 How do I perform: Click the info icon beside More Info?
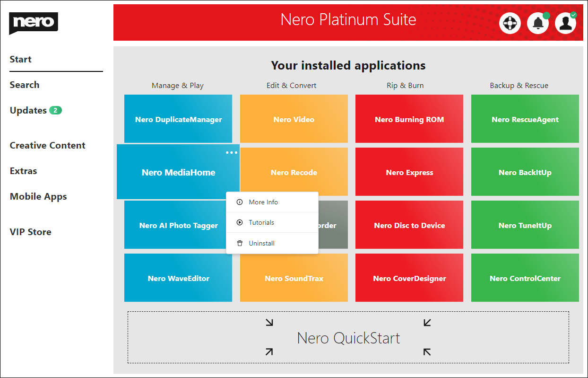[x=240, y=202]
